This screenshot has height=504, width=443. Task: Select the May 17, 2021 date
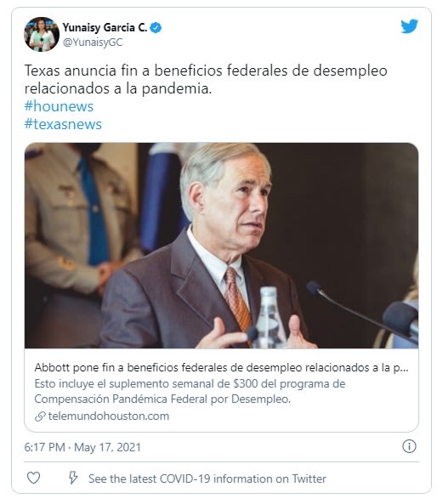pyautogui.click(x=107, y=447)
